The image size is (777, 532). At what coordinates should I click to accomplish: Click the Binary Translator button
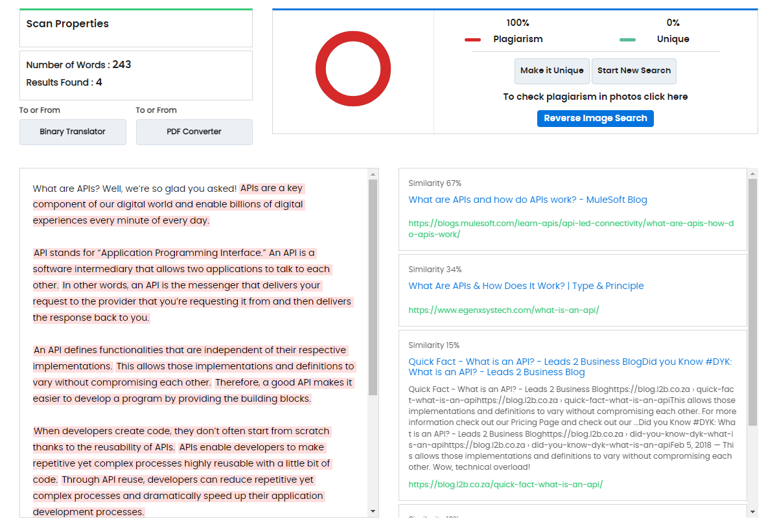(73, 132)
